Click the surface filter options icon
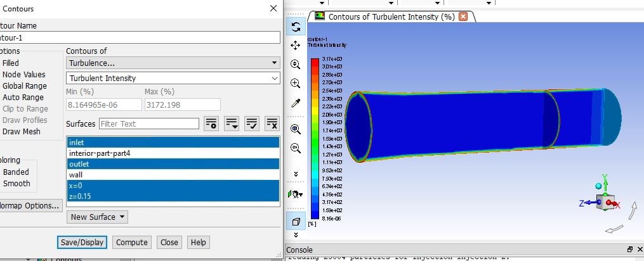 (211, 124)
